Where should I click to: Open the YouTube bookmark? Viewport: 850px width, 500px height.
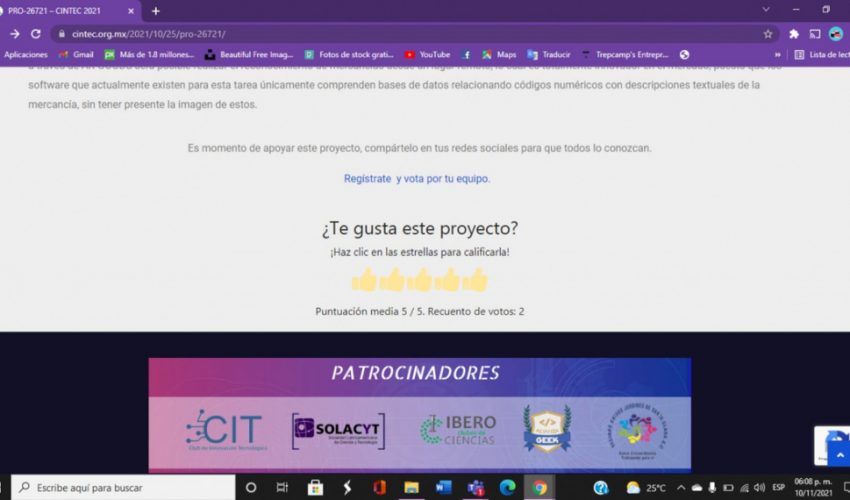[x=427, y=55]
